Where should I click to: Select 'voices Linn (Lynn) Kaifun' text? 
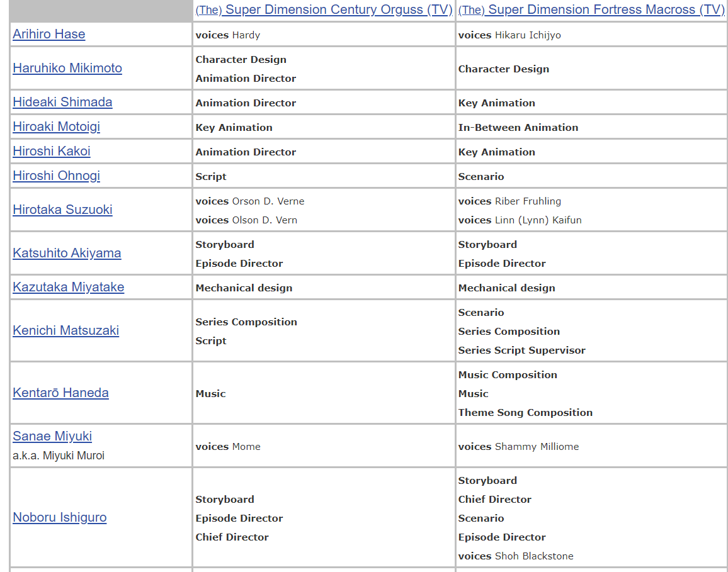[520, 220]
